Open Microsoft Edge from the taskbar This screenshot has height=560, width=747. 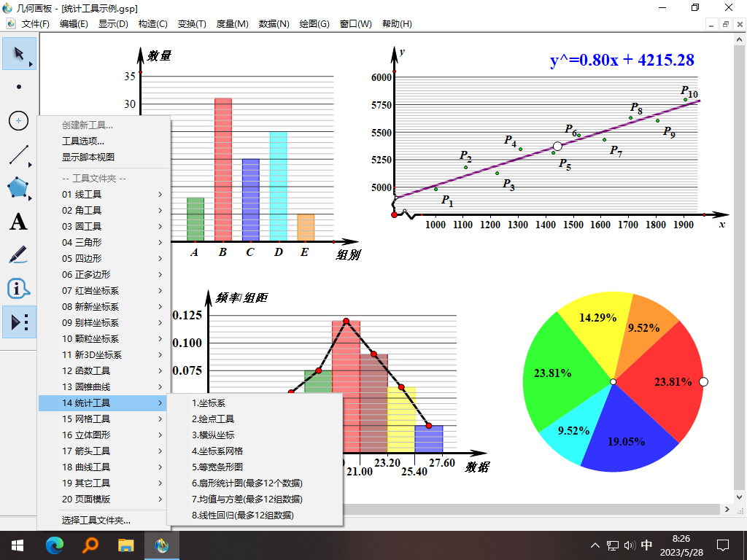(x=54, y=545)
